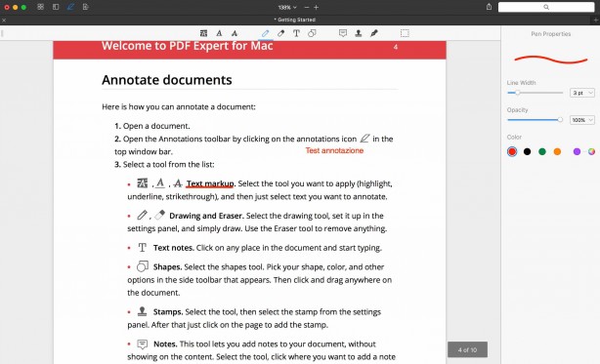The height and width of the screenshot is (364, 600).
Task: Zoom in with the plus button
Action: tap(316, 7)
